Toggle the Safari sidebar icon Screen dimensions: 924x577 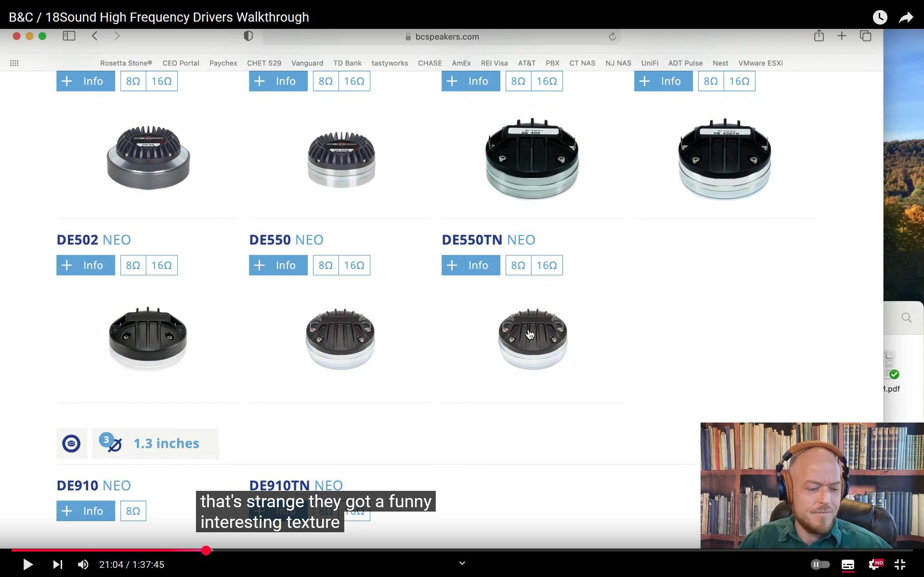(x=69, y=36)
